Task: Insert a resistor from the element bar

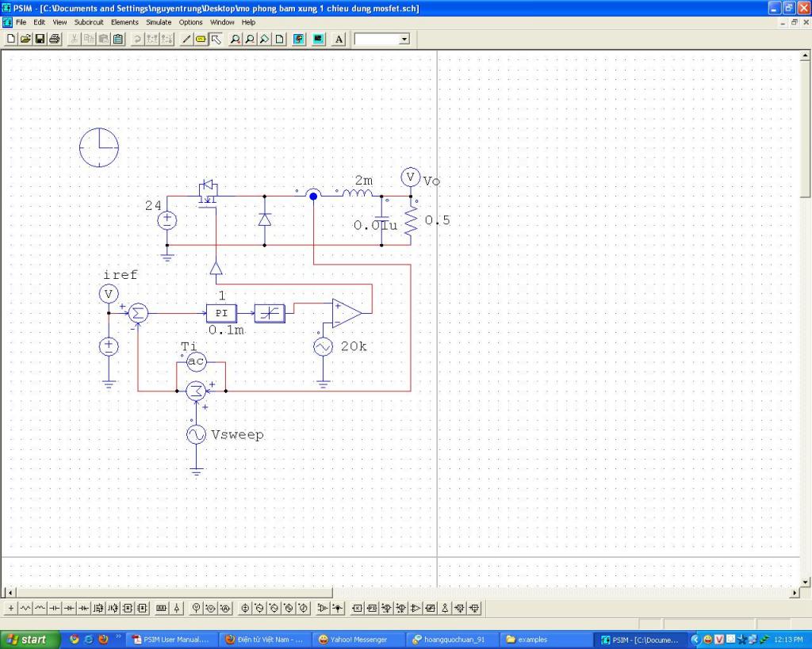Action: click(25, 609)
